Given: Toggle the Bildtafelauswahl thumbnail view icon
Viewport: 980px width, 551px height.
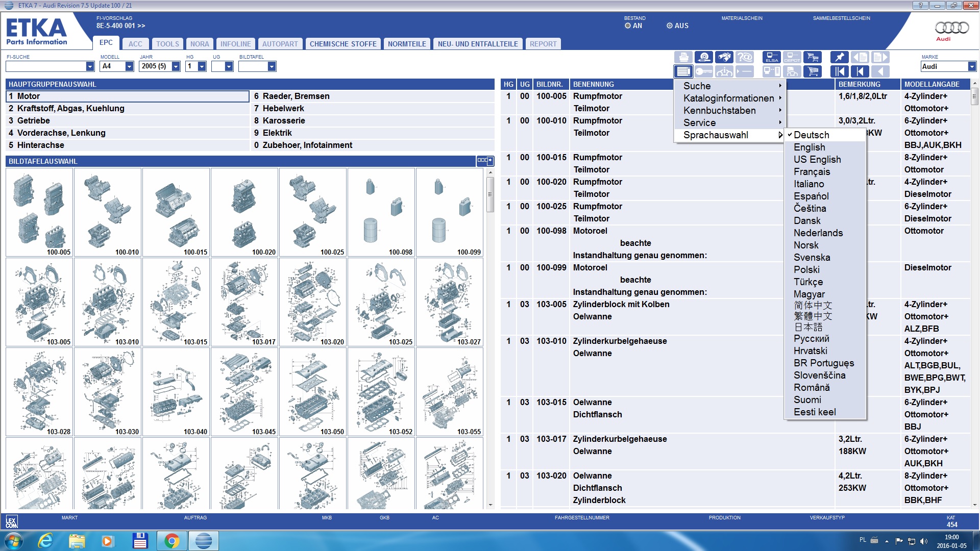Looking at the screenshot, I should 485,161.
